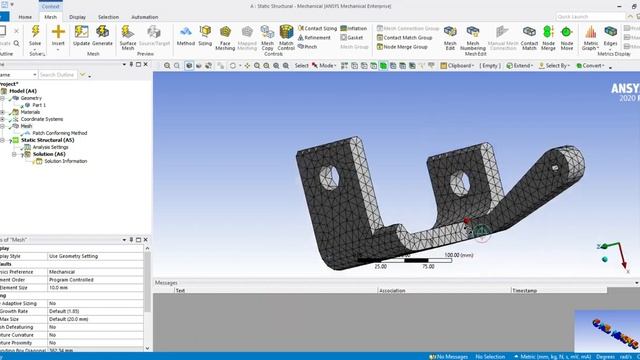The height and width of the screenshot is (360, 640).
Task: Click the Quick Launch search field
Action: (591, 17)
